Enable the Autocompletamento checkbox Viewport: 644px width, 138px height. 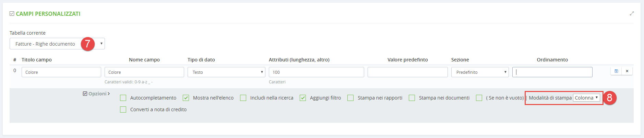pyautogui.click(x=123, y=98)
